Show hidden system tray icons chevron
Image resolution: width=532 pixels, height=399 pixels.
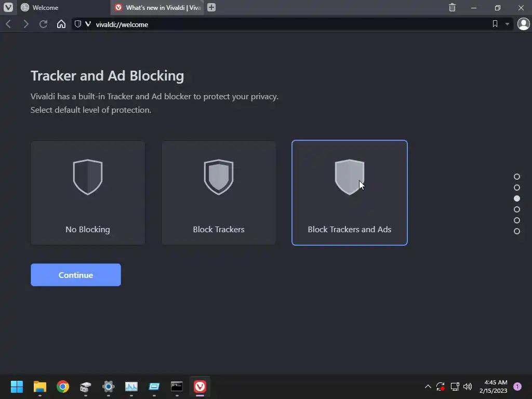(x=428, y=387)
